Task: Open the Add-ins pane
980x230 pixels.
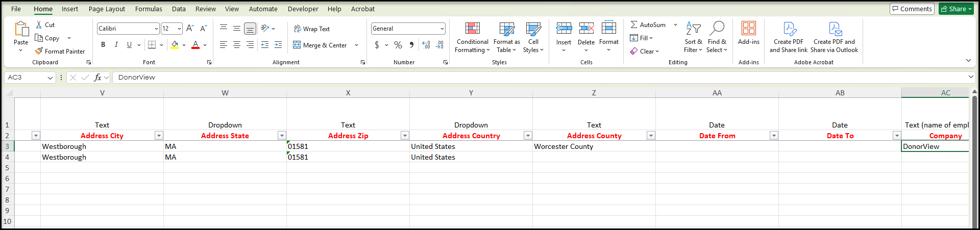Action: [x=749, y=33]
